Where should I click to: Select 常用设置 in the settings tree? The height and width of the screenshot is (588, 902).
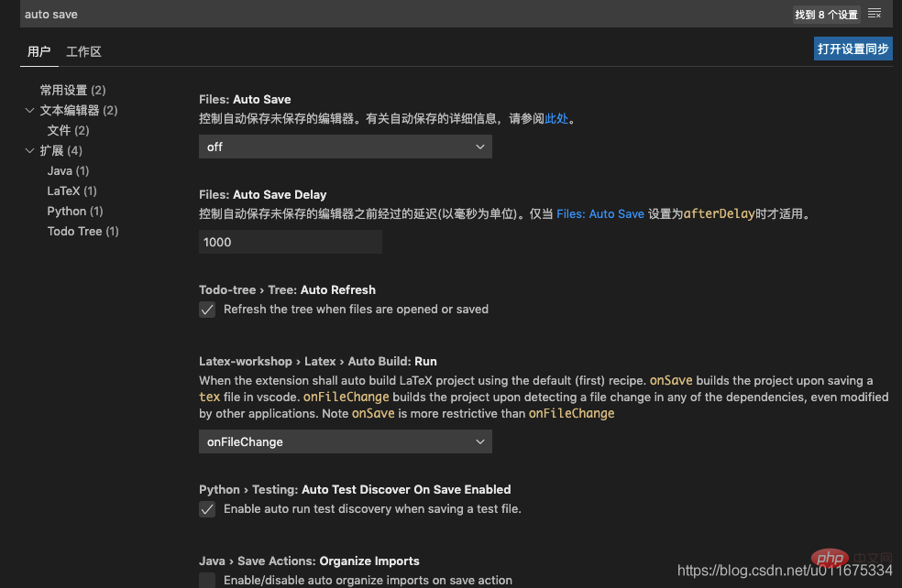click(x=72, y=90)
